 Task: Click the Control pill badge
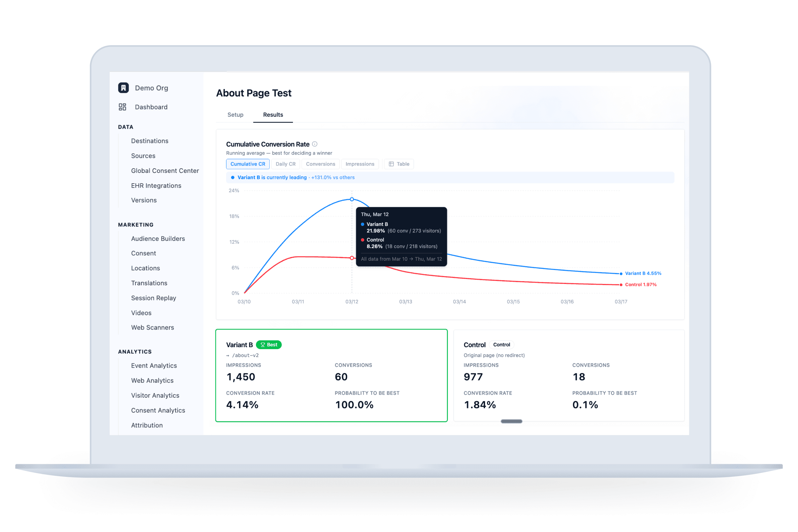[501, 345]
